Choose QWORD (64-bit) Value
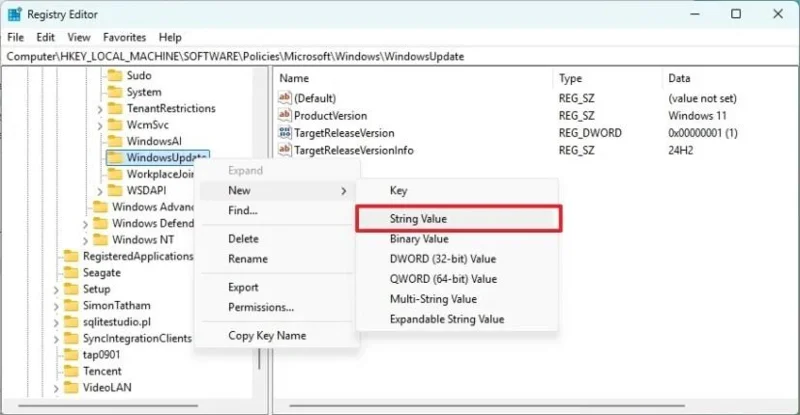Image resolution: width=800 pixels, height=415 pixels. point(457,279)
